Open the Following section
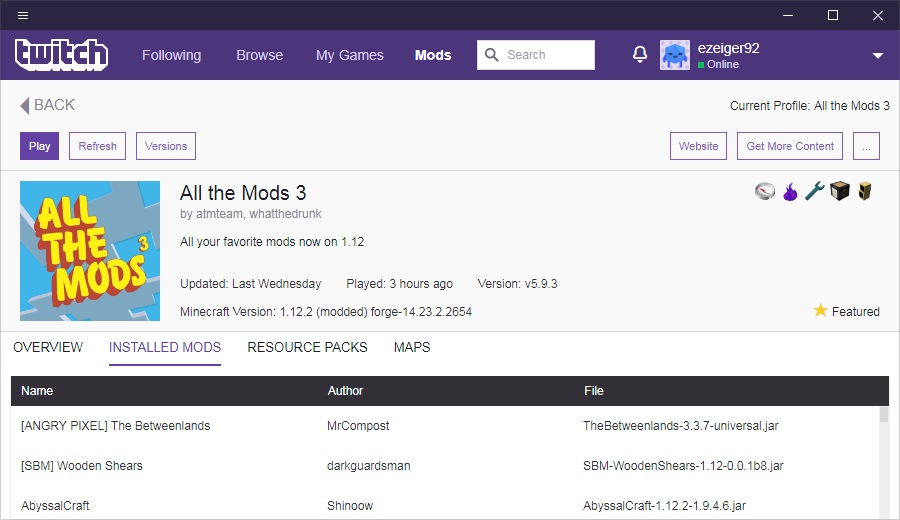Image resolution: width=900 pixels, height=520 pixels. click(x=172, y=55)
